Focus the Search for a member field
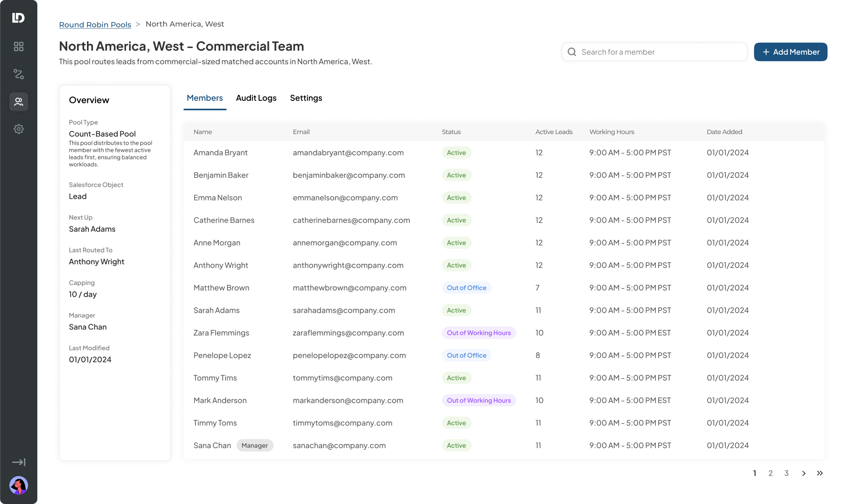The height and width of the screenshot is (504, 848). (654, 52)
